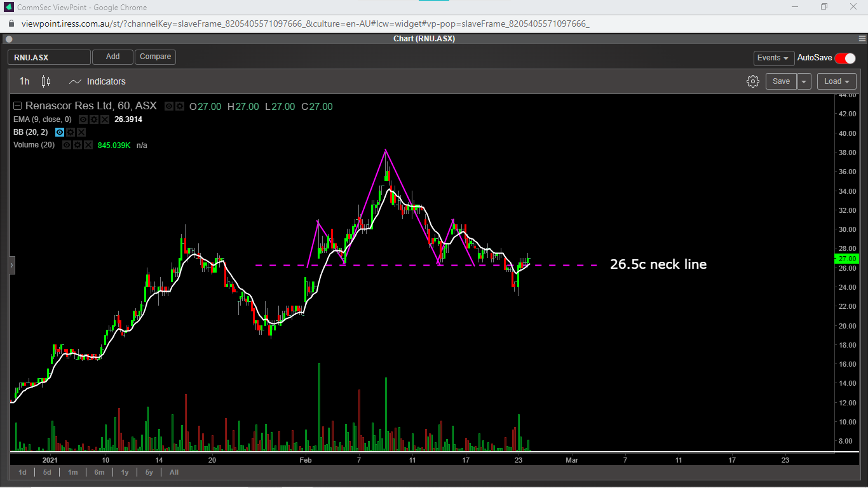Expand the left side panel arrow

11,265
